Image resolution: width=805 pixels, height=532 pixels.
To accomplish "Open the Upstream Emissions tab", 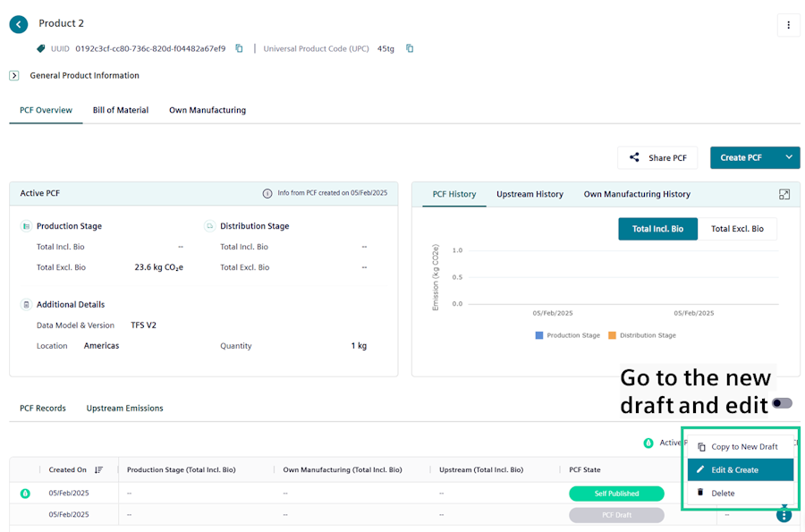I will tap(124, 408).
